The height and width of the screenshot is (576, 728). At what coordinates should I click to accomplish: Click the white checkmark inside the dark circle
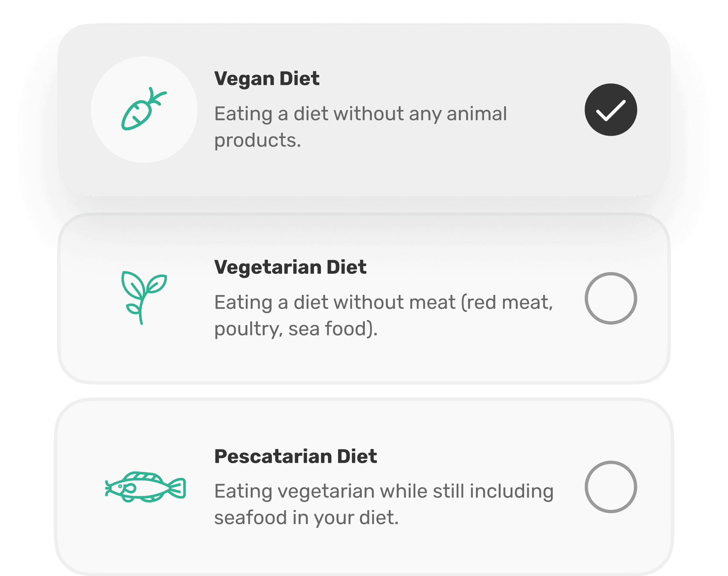611,110
